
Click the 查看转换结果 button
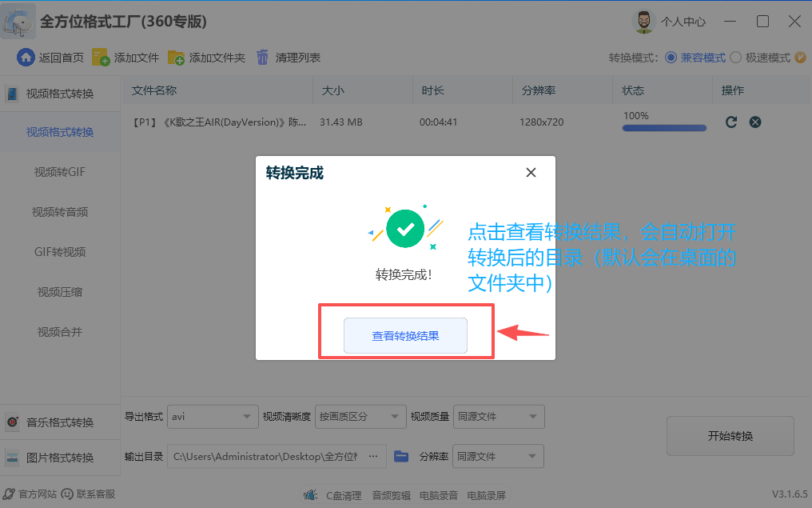[405, 335]
